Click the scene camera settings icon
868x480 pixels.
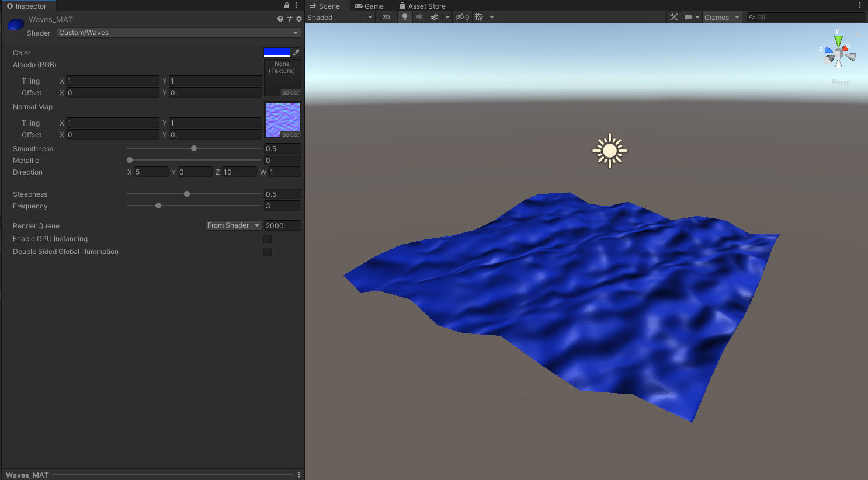pyautogui.click(x=689, y=17)
